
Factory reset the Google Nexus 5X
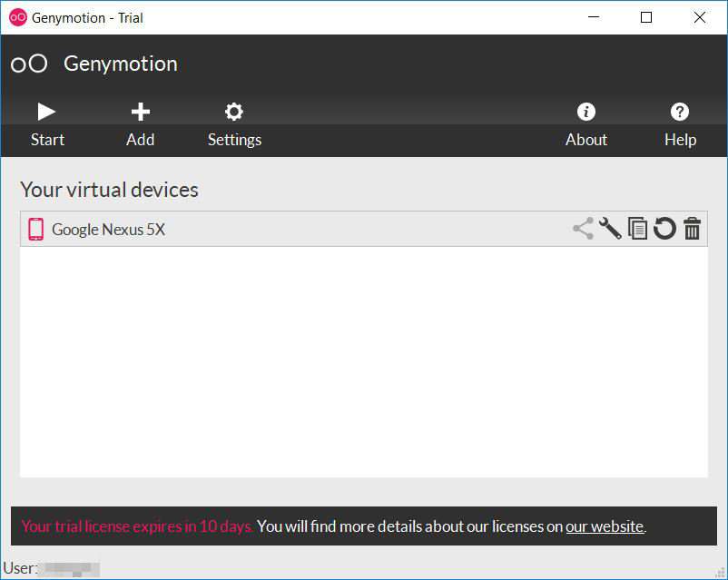pos(665,229)
